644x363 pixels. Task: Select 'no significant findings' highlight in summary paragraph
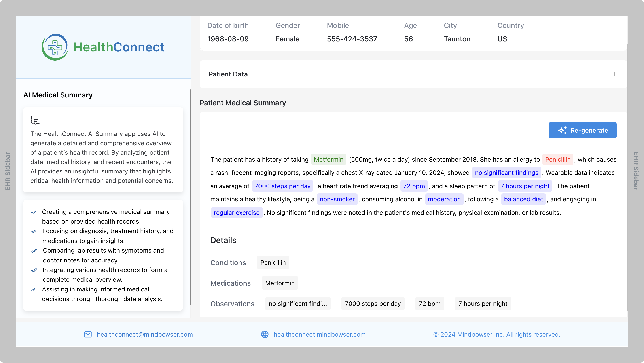click(506, 173)
